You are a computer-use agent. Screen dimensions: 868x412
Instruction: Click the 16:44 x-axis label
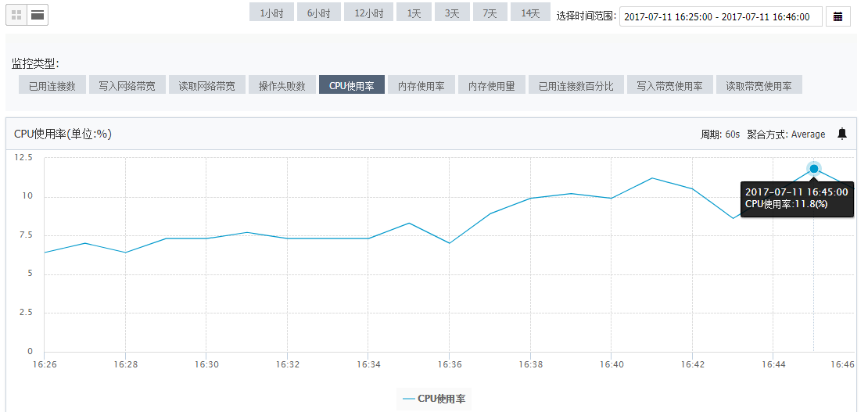click(773, 364)
